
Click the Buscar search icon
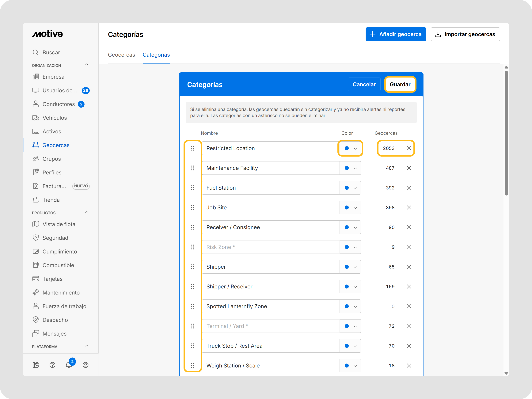(36, 52)
